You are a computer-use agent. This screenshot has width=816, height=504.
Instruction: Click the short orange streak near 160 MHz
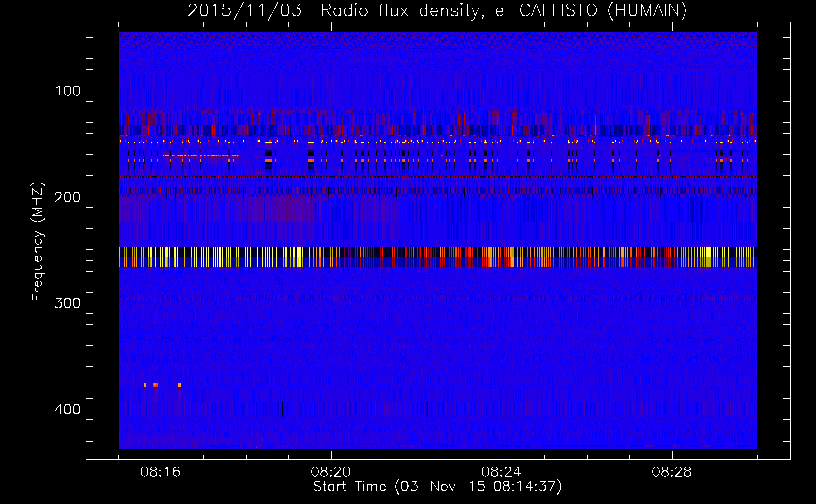tap(201, 156)
